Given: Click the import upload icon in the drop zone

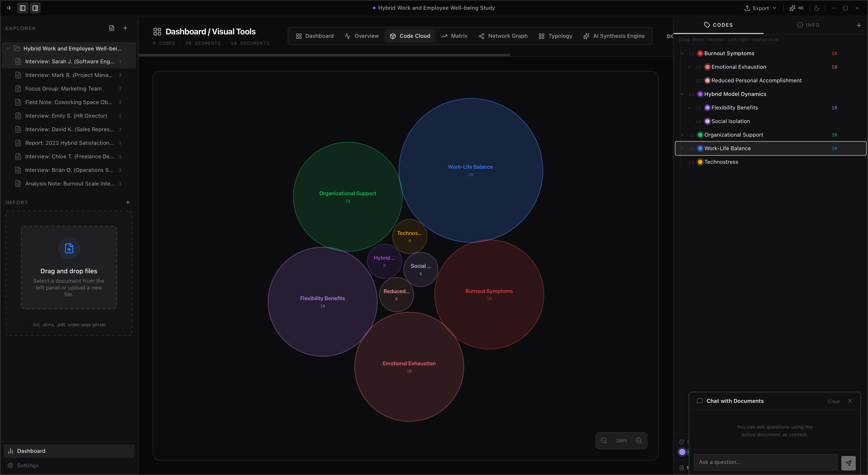Looking at the screenshot, I should 69,248.
